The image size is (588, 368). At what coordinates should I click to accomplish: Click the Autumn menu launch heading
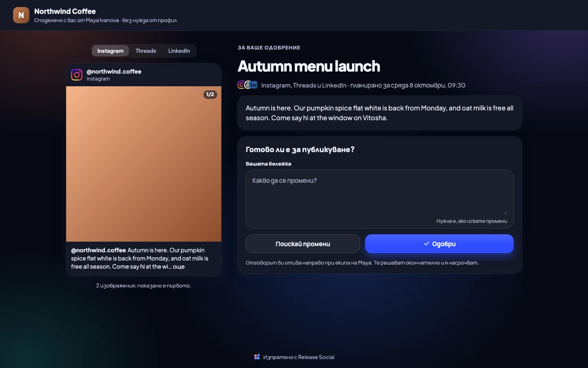click(x=309, y=66)
